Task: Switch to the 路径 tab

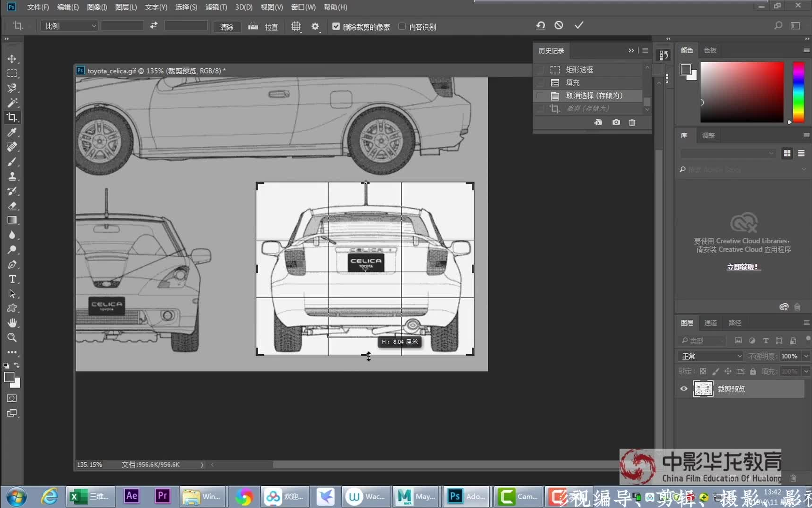Action: (x=735, y=323)
